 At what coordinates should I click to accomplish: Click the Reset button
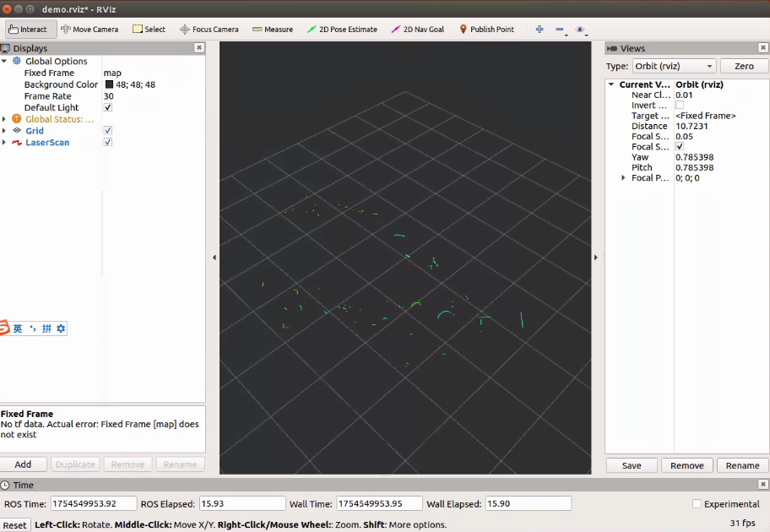click(14, 525)
